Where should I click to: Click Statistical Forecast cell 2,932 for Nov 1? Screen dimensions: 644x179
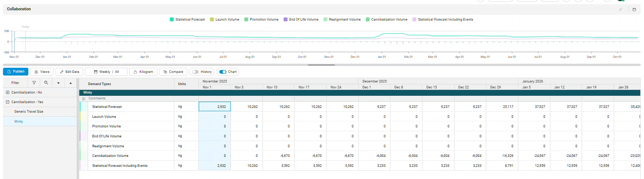click(215, 106)
